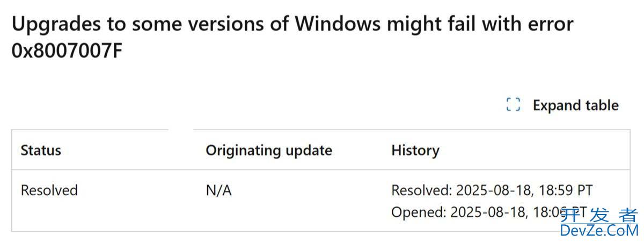This screenshot has height=242, width=644.
Task: Click the word 'Upgrades' in the heading
Action: click(53, 24)
